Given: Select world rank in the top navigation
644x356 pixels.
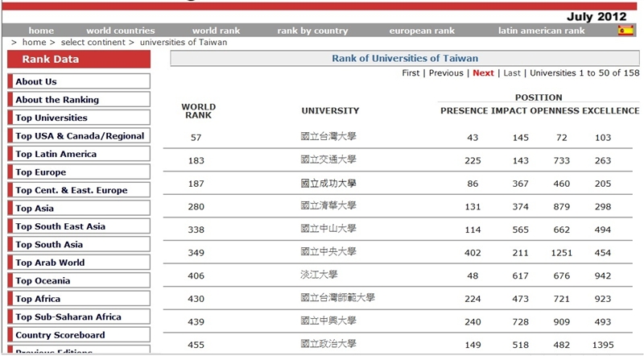Looking at the screenshot, I should pyautogui.click(x=216, y=31).
